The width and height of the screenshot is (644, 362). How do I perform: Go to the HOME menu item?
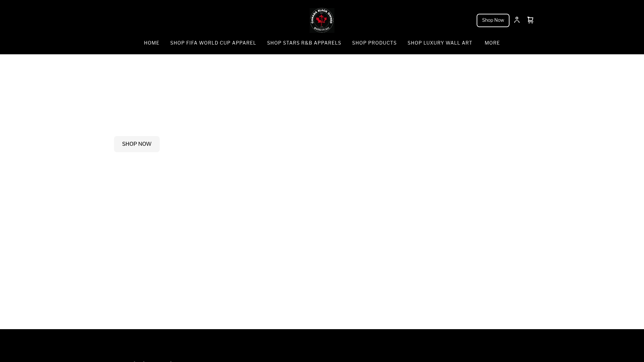[x=152, y=43]
